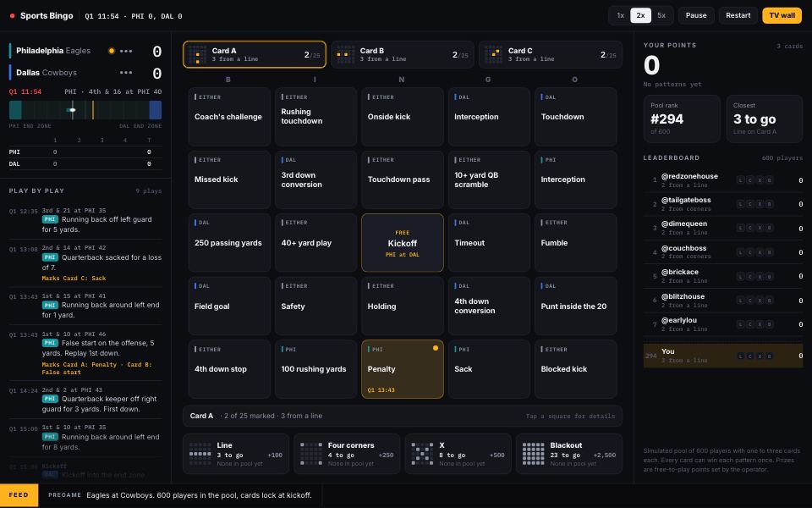Select the Card C tab

tap(551, 54)
